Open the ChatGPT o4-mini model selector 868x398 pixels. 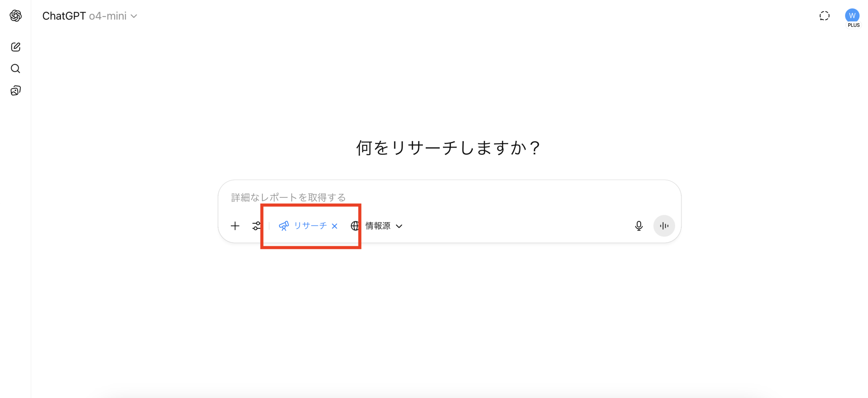[x=90, y=16]
